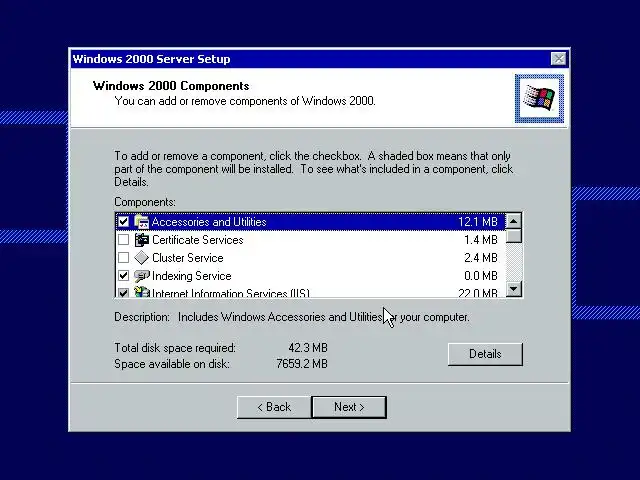Uncheck the Indexing Service checkbox
The height and width of the screenshot is (480, 640).
(123, 276)
